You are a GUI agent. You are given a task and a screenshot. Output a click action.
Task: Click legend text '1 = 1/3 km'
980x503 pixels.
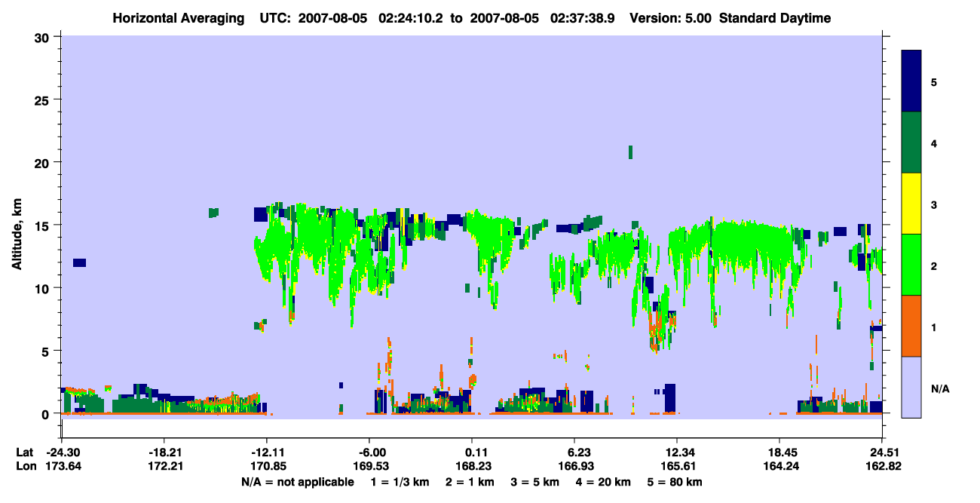click(x=400, y=482)
